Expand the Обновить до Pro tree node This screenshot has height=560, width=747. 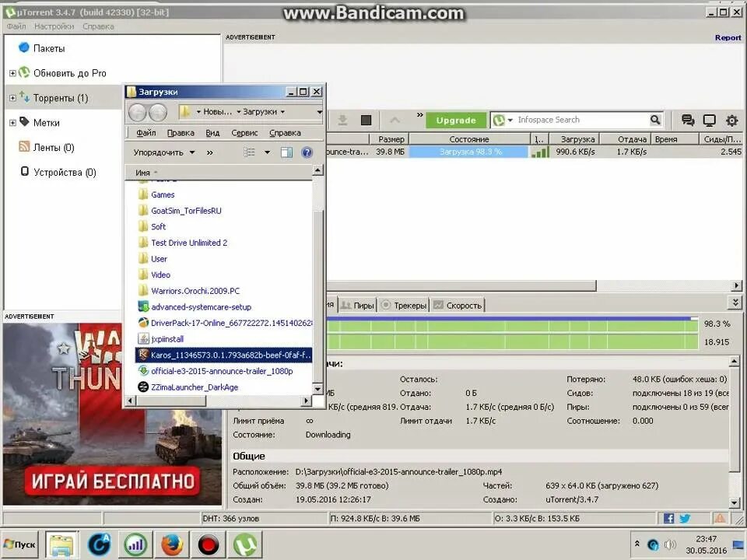click(12, 73)
